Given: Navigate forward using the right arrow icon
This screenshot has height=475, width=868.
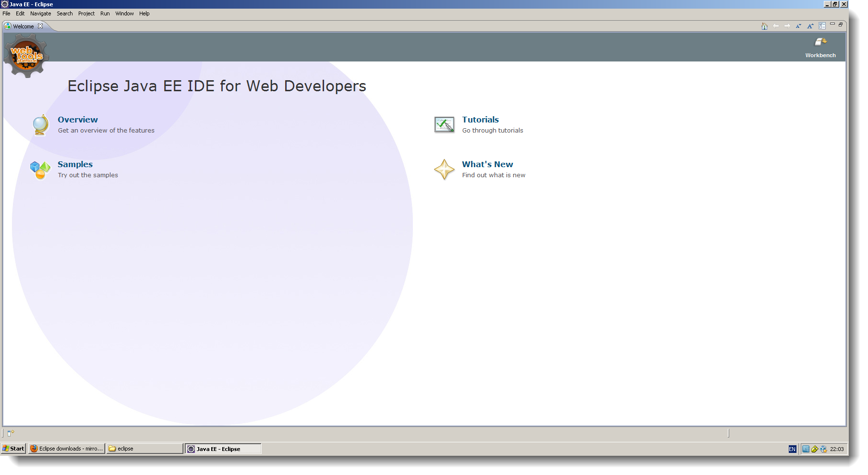Looking at the screenshot, I should tap(787, 26).
